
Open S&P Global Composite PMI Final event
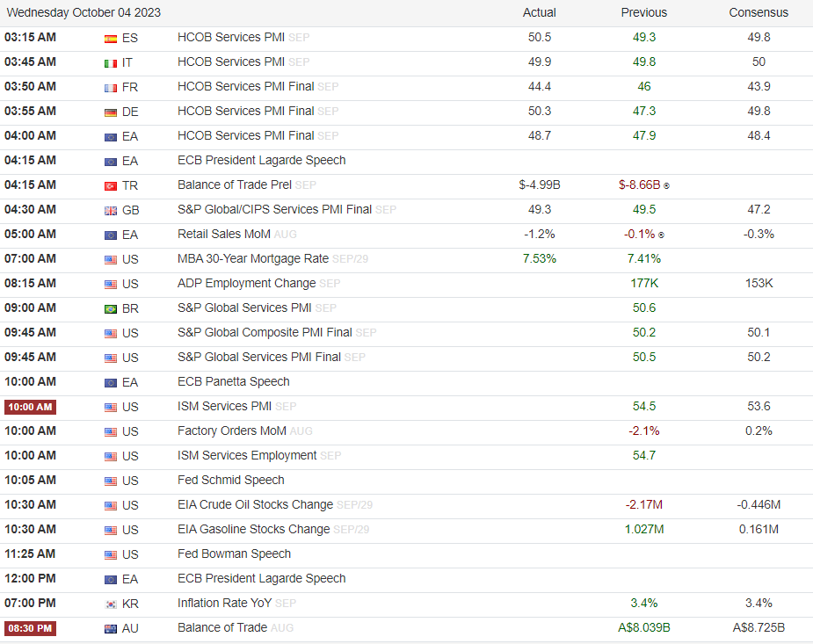[265, 333]
